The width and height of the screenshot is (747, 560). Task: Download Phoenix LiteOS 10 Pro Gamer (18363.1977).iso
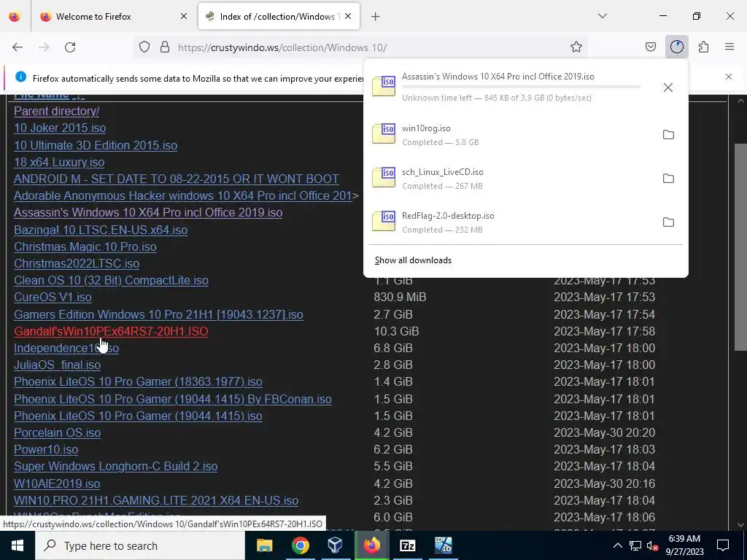pos(138,382)
